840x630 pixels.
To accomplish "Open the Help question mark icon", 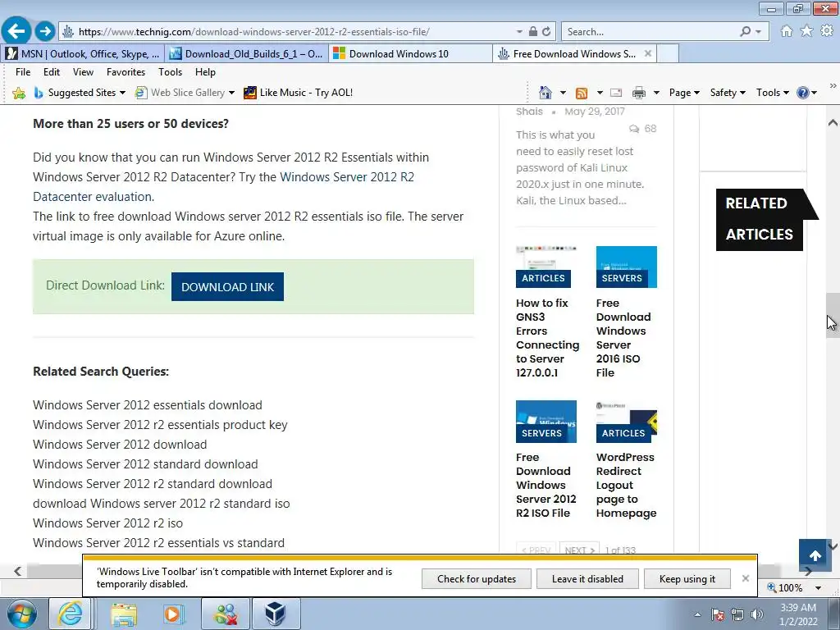I will click(x=802, y=93).
